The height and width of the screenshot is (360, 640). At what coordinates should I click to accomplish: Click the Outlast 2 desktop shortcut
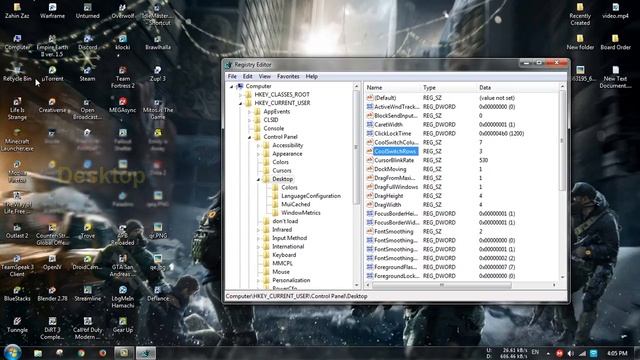[x=17, y=231]
